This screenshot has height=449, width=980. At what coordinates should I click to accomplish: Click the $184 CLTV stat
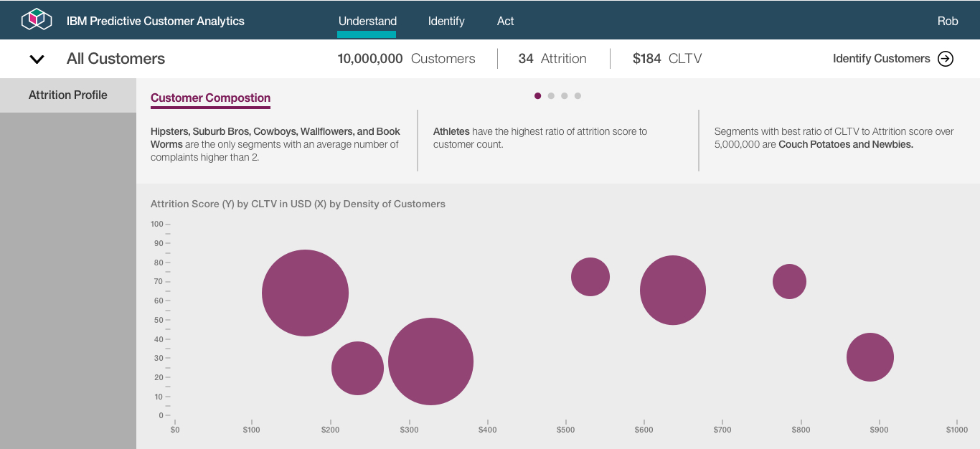tap(667, 59)
